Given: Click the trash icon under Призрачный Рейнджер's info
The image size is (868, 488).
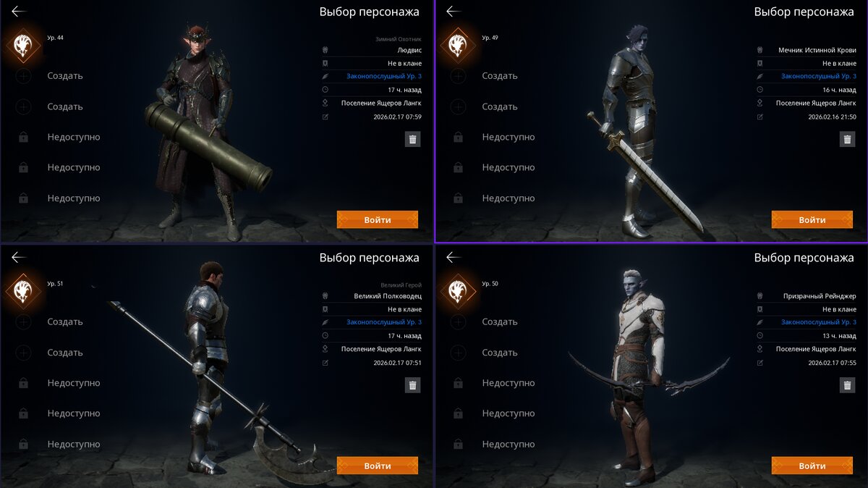Looking at the screenshot, I should [847, 385].
